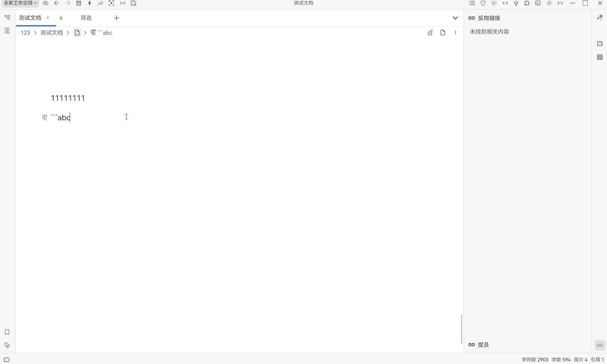Click the code arrows icon beside circled M

coord(505,3)
